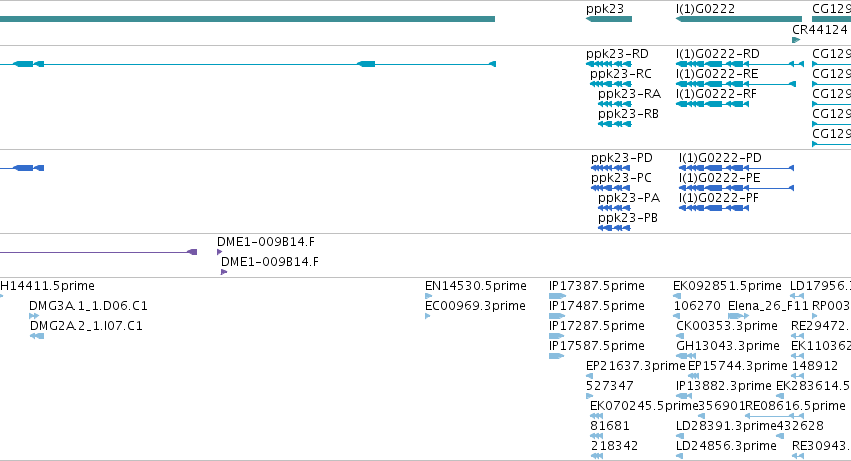Click the DMG2A.2_1.I07.C1 feature arrow
Screen dimensions: 851x461
[x=37, y=336]
